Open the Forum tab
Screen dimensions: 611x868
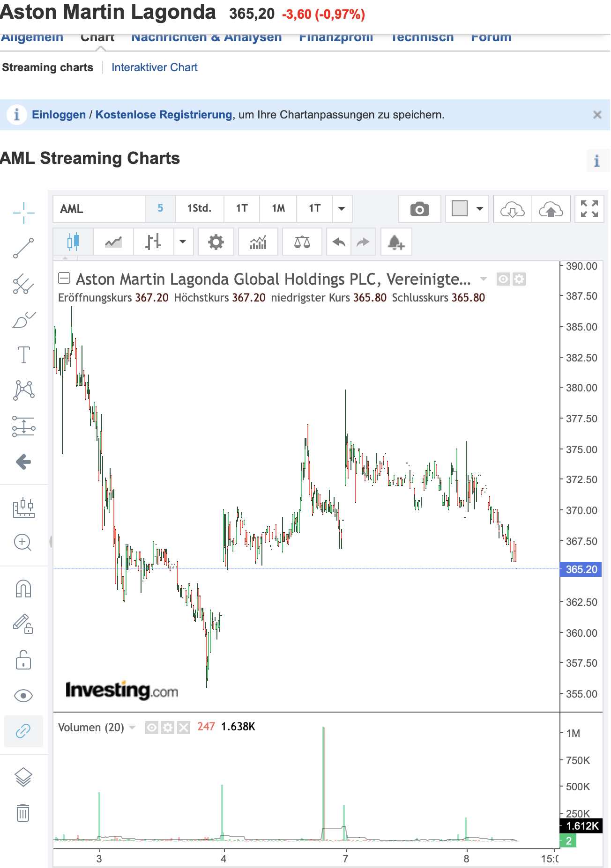491,37
